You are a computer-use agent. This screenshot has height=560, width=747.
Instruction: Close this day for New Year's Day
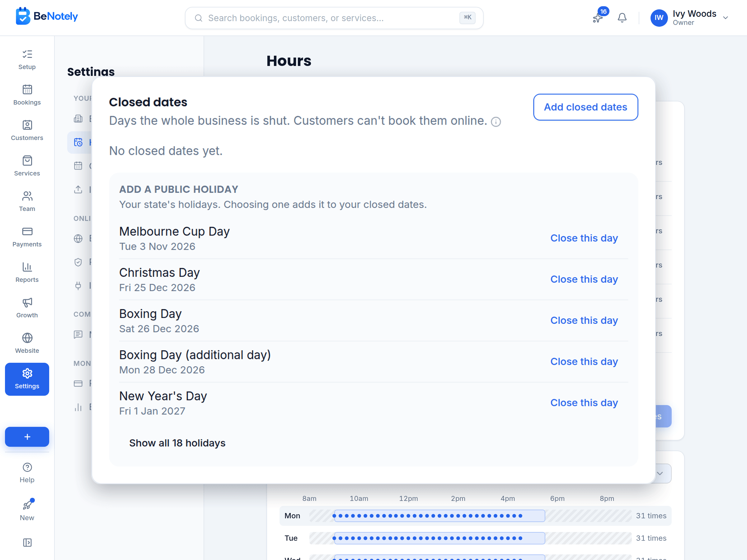point(584,403)
